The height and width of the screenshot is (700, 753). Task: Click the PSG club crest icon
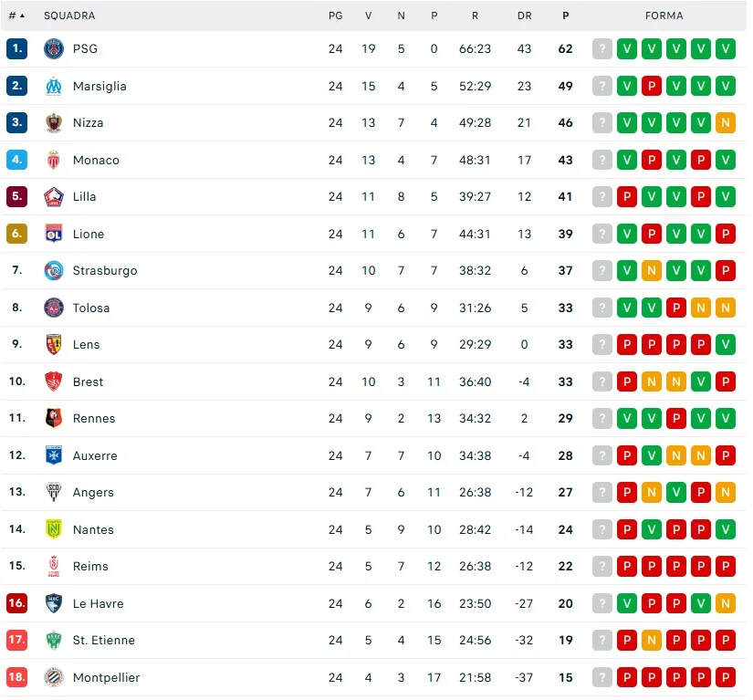54,49
